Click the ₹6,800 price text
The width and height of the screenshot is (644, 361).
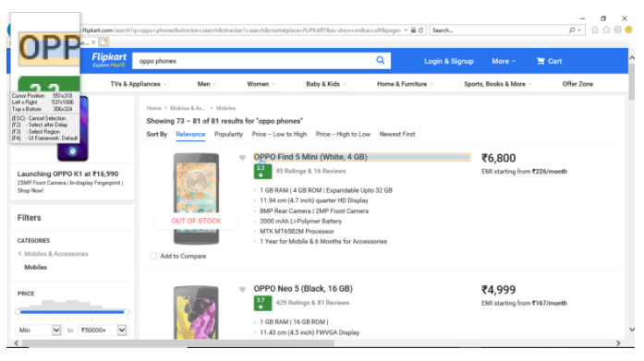[498, 159]
